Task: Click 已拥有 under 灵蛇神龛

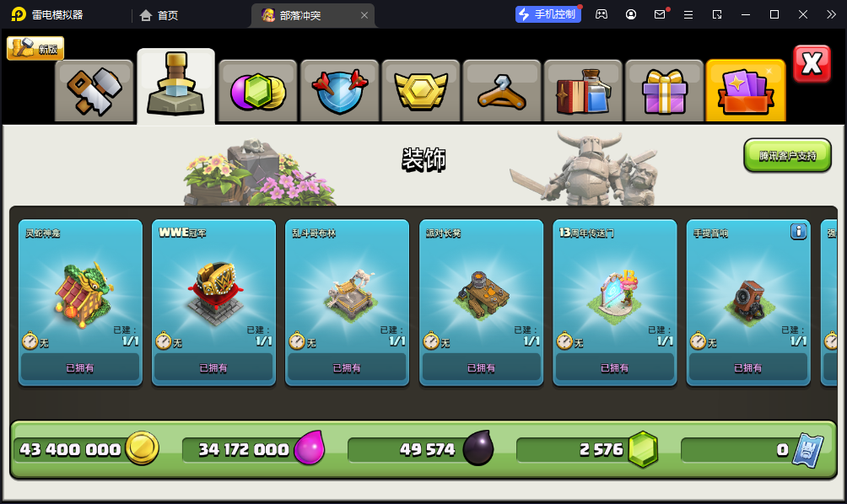Action: 80,368
